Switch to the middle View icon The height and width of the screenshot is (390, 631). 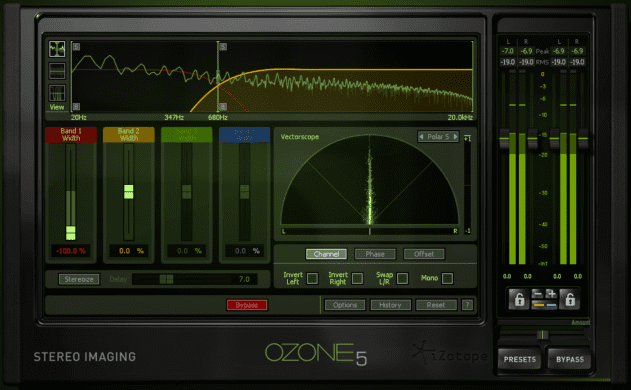point(57,71)
